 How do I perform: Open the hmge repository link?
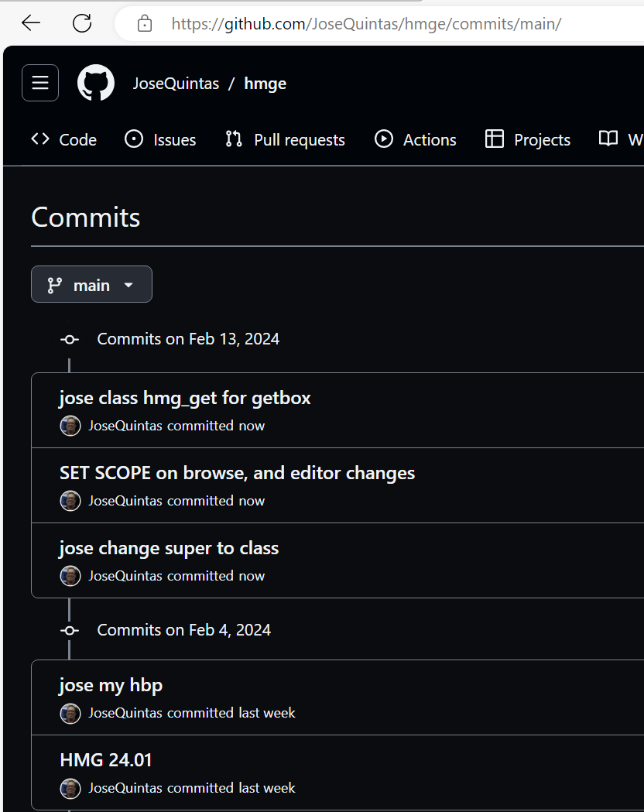pyautogui.click(x=265, y=84)
